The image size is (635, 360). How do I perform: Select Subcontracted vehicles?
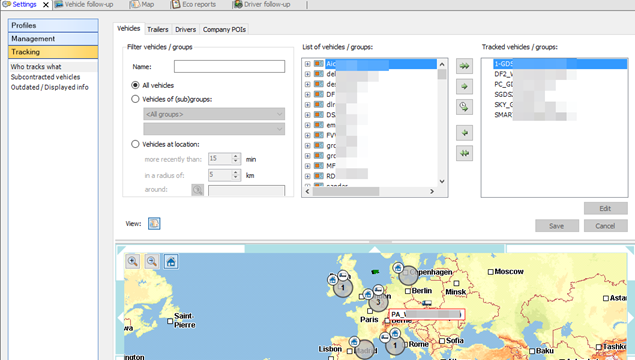pyautogui.click(x=45, y=77)
